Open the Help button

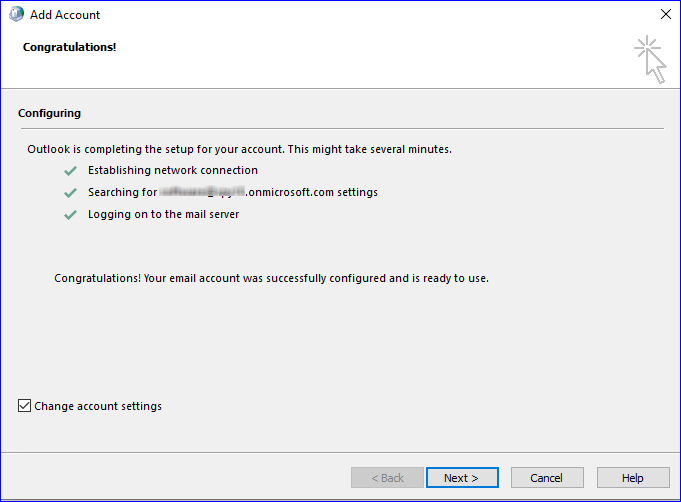point(633,478)
